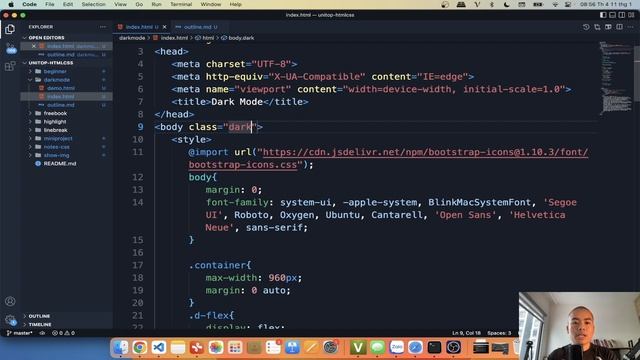Viewport: 640px width, 360px height.
Task: Toggle the bottom Panel layout button
Action: [x=612, y=15]
